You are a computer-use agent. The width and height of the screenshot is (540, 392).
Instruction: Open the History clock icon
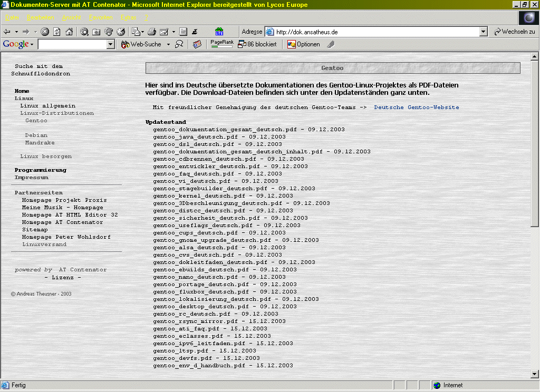[121, 32]
